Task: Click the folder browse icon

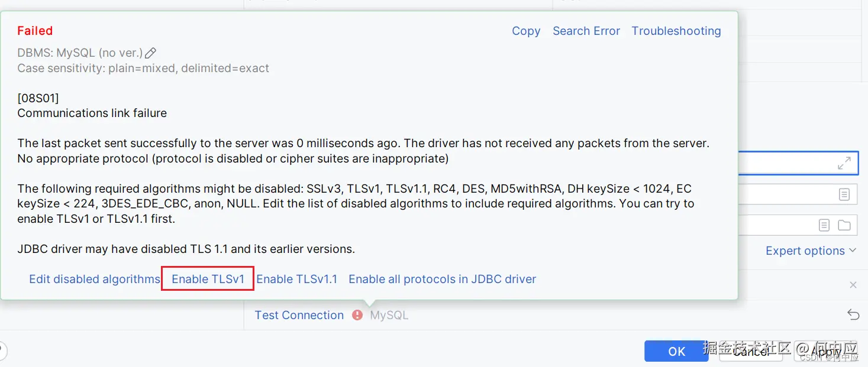Action: (844, 225)
